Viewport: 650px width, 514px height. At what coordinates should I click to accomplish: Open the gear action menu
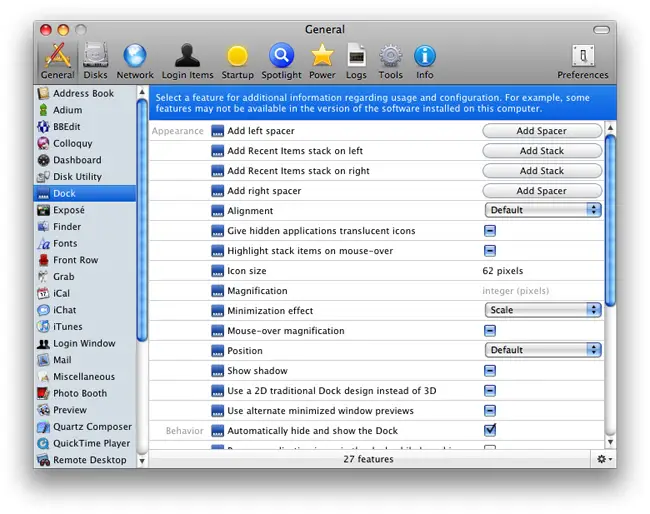(x=603, y=459)
